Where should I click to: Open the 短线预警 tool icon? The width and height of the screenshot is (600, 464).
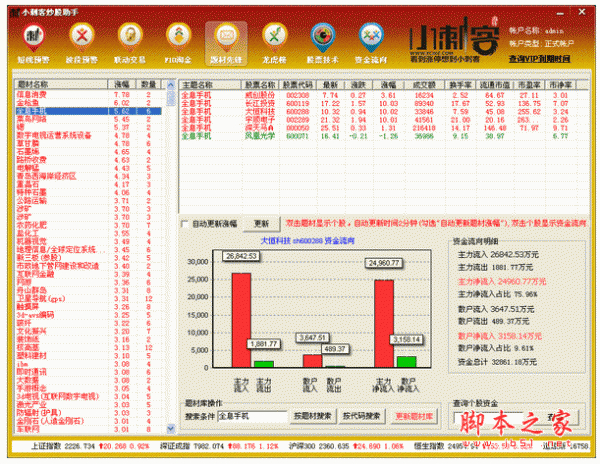[x=34, y=43]
